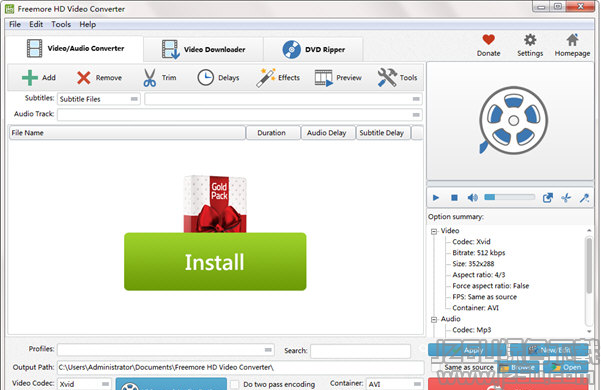Viewport: 601px width, 390px height.
Task: Go to Homepage house icon
Action: point(572,39)
